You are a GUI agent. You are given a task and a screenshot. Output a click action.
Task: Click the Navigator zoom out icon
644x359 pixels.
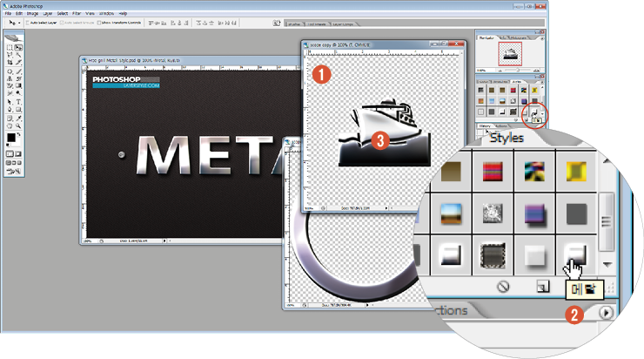click(500, 71)
